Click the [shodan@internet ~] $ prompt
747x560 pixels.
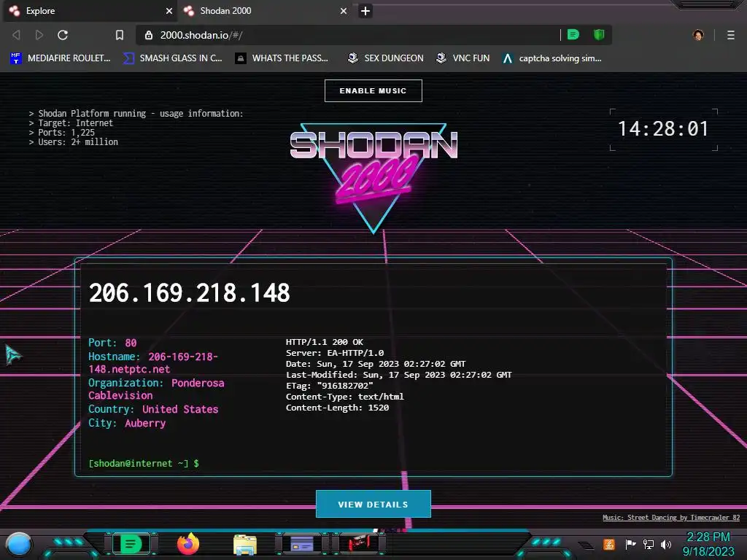144,463
